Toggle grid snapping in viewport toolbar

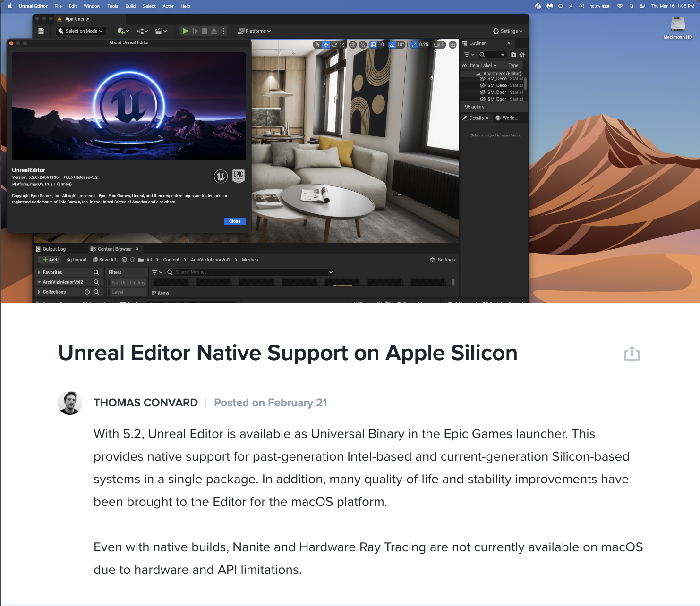[373, 45]
